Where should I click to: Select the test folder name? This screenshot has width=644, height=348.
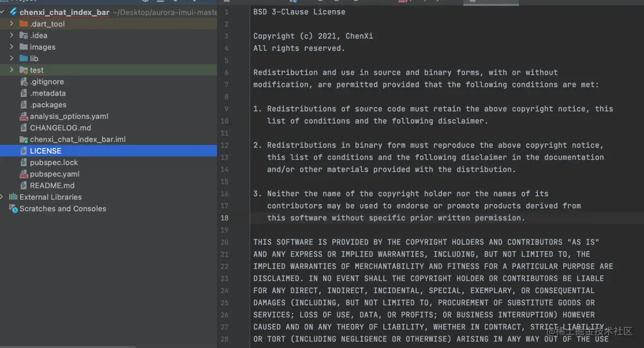(x=36, y=70)
